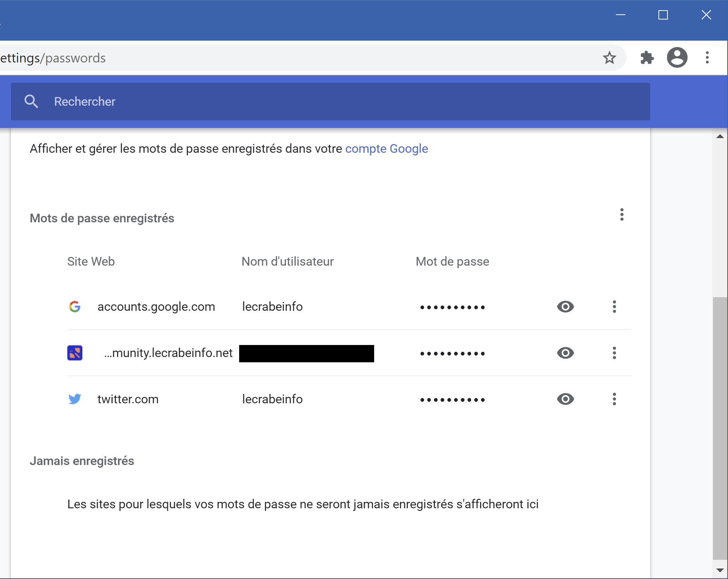Click the Site Web column header
This screenshot has width=728, height=579.
coord(91,261)
